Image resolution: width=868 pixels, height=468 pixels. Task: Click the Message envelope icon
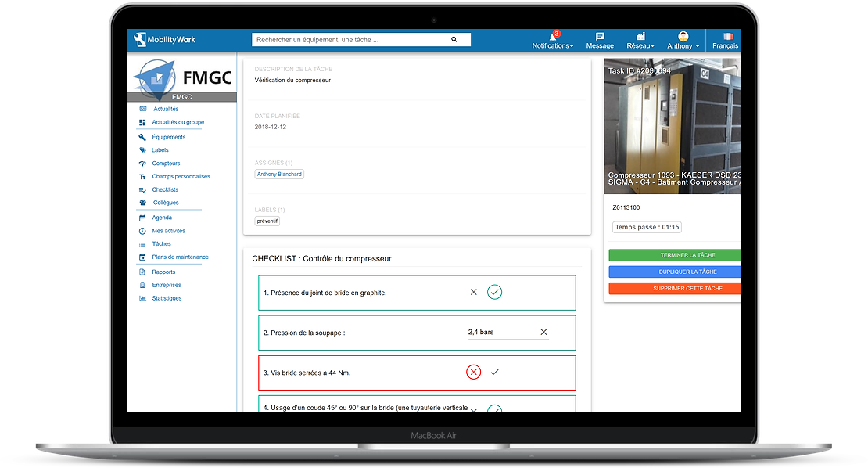point(600,38)
